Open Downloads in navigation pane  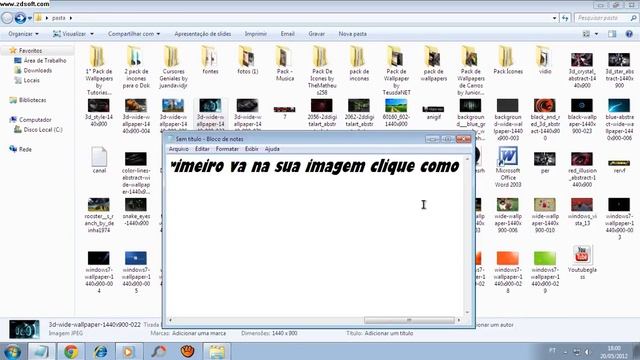(x=38, y=70)
